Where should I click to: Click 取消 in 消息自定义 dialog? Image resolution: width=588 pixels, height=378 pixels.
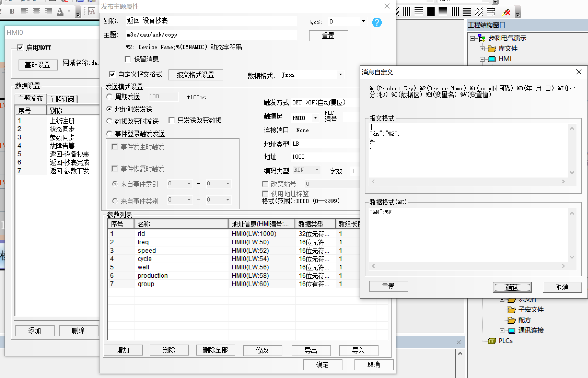pos(562,287)
